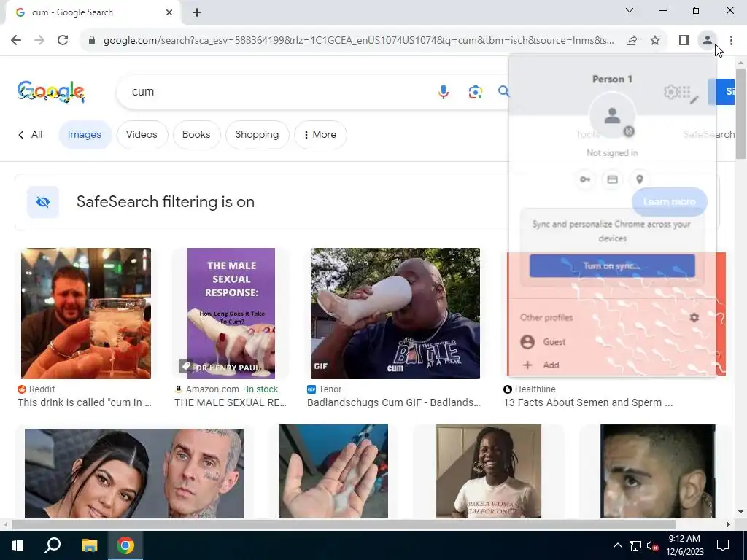
Task: Switch to the Books filter
Action: pos(196,135)
